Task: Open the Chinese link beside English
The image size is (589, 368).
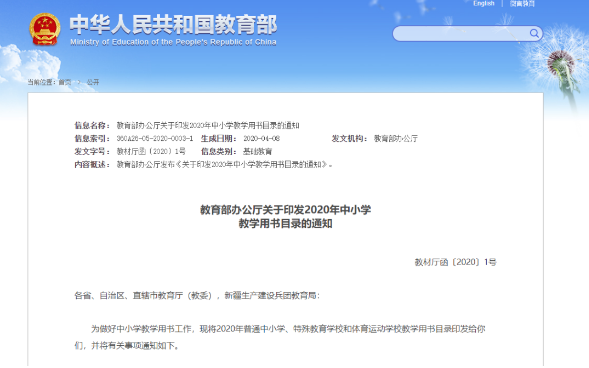Action: click(x=522, y=3)
